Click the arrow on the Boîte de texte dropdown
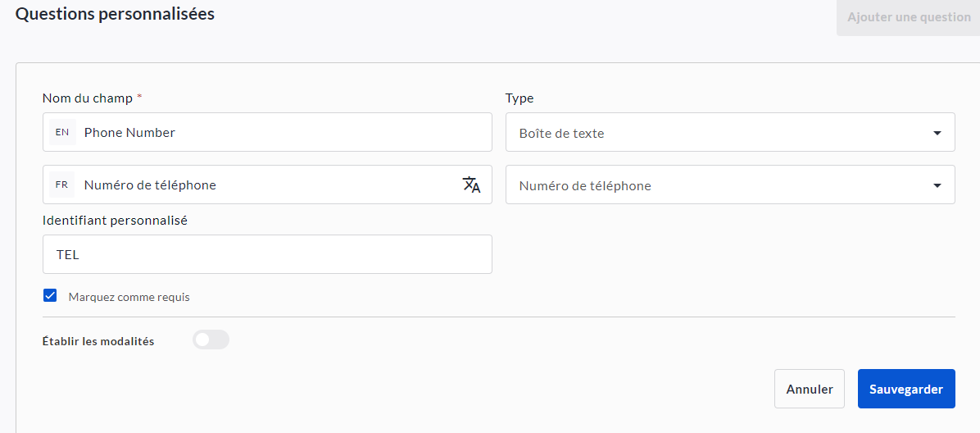Viewport: 980px width, 433px height. 937,133
